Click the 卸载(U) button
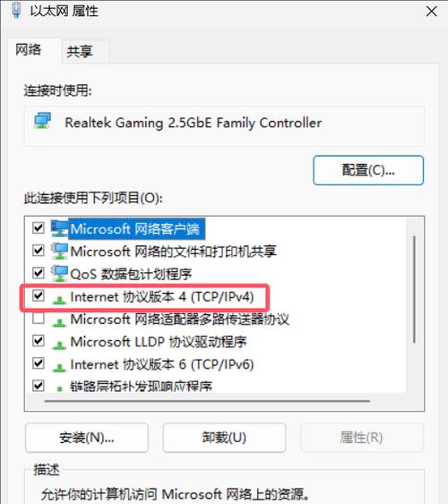The width and height of the screenshot is (448, 504). point(224,438)
